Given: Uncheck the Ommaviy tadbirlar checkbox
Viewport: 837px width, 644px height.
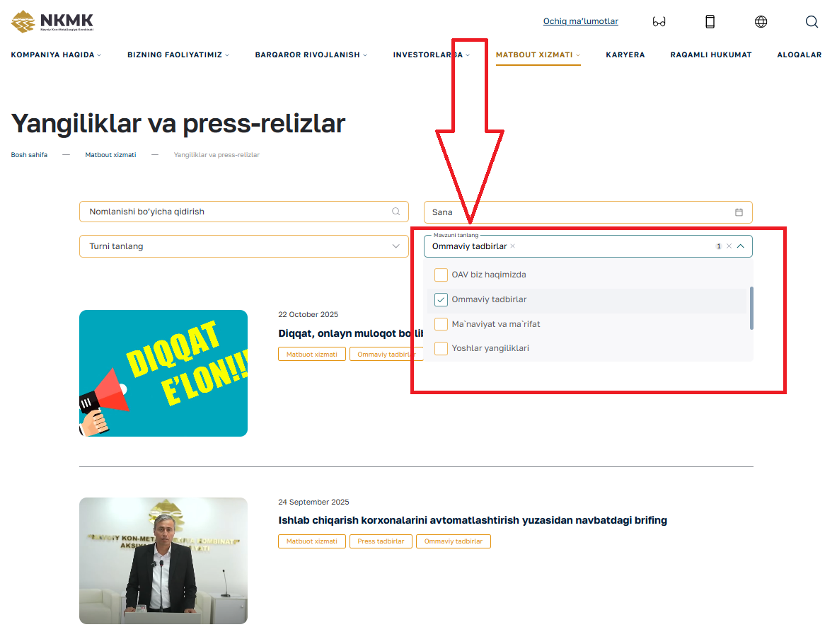Looking at the screenshot, I should (441, 299).
